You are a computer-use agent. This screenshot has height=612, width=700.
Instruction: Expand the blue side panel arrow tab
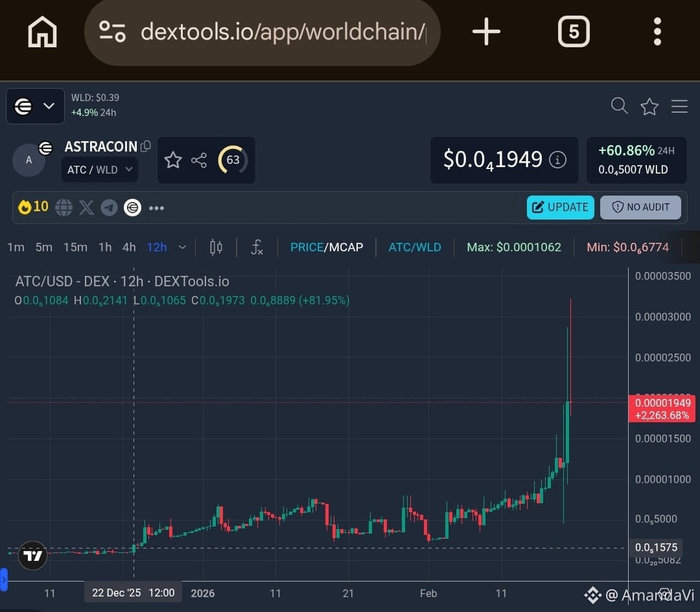tap(4, 580)
